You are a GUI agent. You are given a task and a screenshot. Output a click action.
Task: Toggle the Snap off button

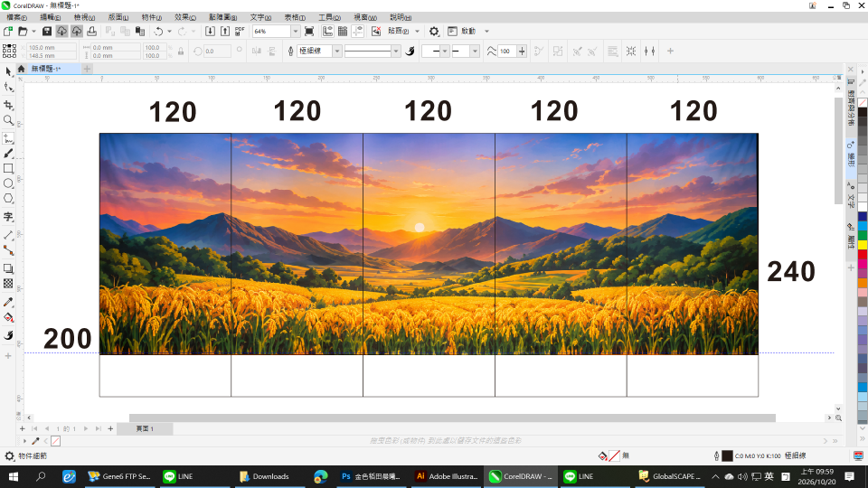(376, 31)
